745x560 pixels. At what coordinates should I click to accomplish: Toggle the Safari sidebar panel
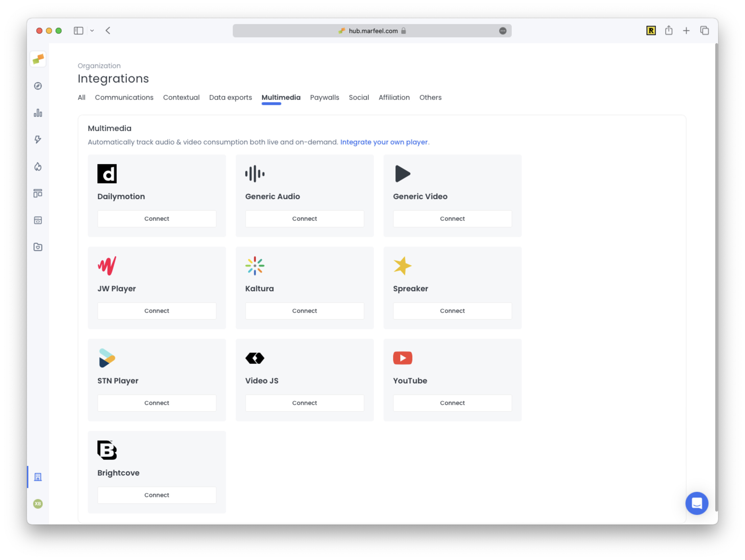click(x=78, y=31)
